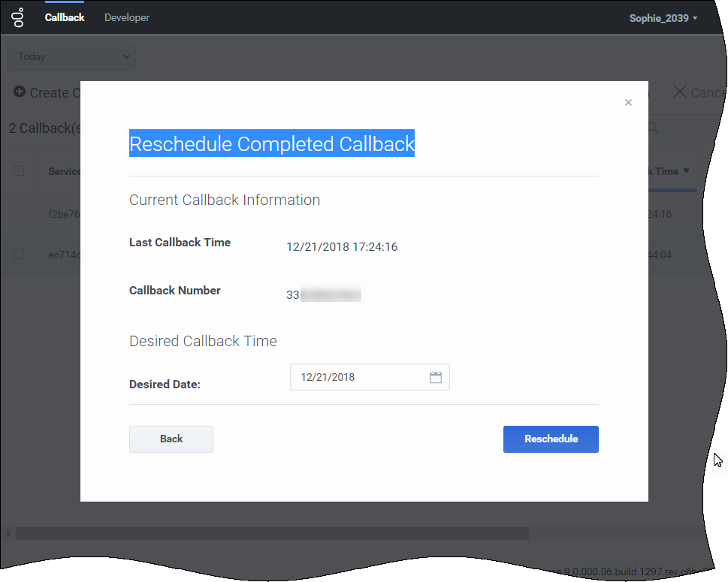
Task: Click the search magnifier icon
Action: (654, 128)
